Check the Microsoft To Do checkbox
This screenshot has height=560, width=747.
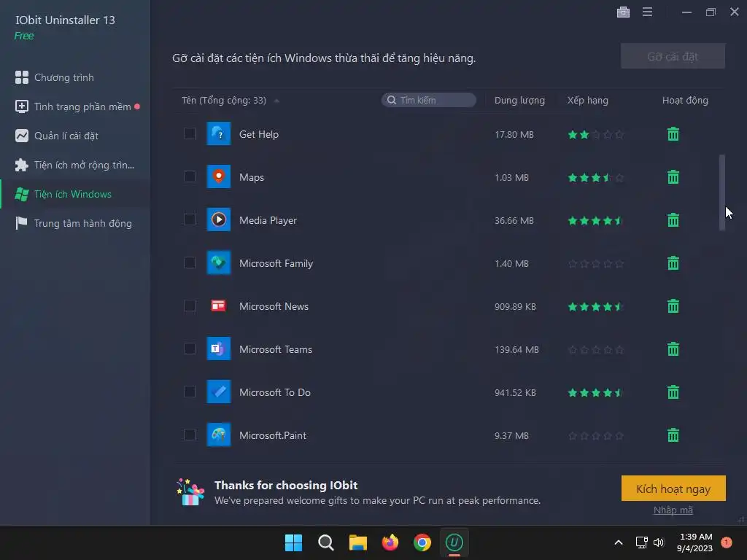click(x=190, y=392)
